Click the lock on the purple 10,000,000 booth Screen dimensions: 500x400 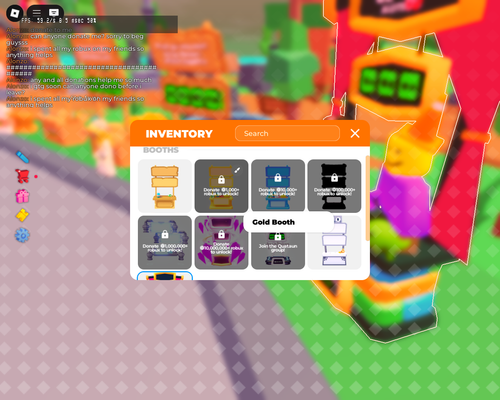tap(221, 234)
